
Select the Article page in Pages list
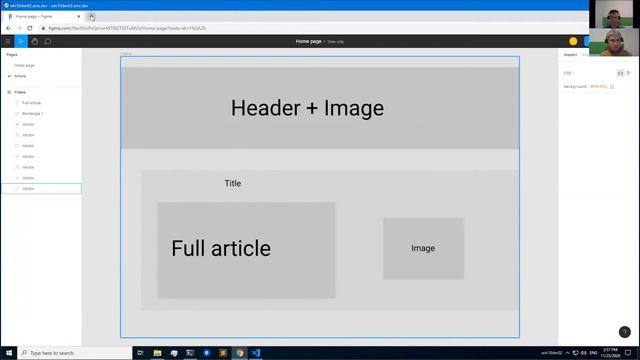coord(20,76)
